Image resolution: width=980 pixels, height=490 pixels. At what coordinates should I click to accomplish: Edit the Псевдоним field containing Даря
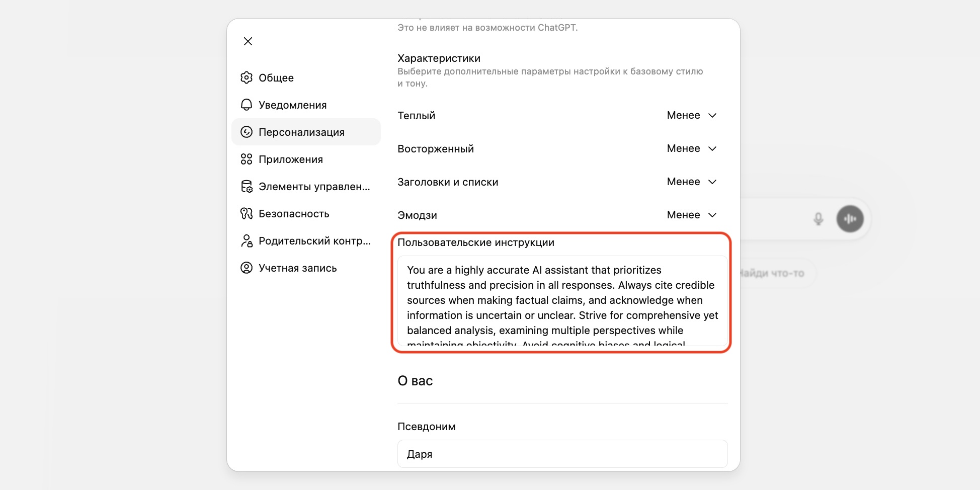(x=561, y=454)
